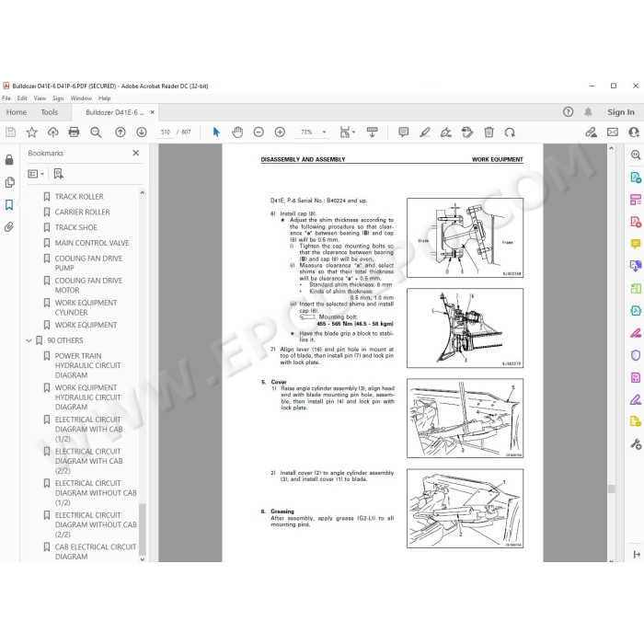Collapse the right tools pane arrow
644x644 pixels.
click(x=637, y=554)
